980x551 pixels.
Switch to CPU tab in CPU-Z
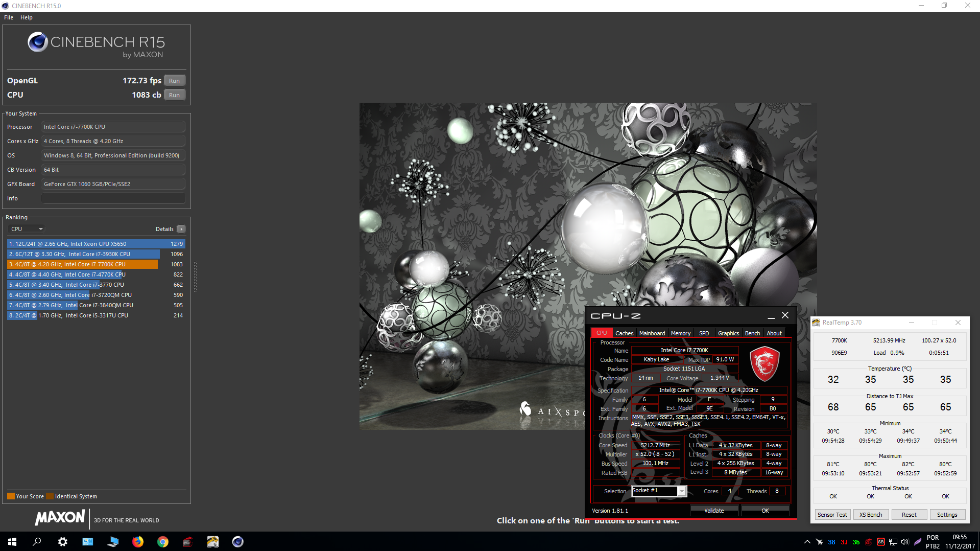point(602,333)
